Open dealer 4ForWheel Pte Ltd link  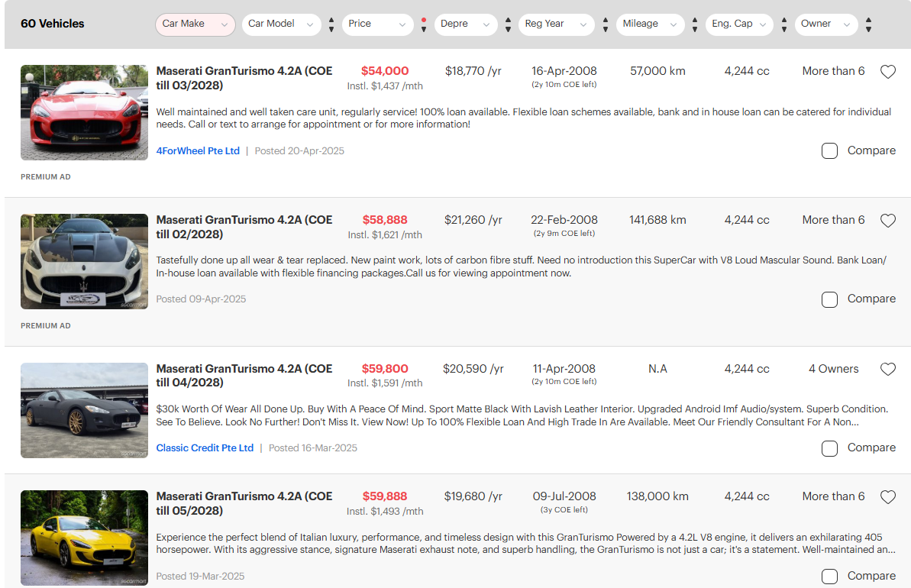[198, 151]
